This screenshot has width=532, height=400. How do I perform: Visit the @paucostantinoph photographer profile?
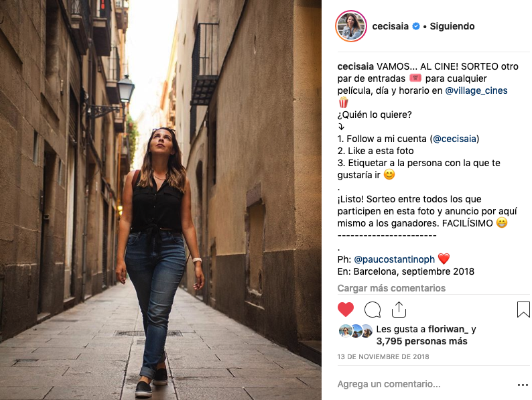394,259
